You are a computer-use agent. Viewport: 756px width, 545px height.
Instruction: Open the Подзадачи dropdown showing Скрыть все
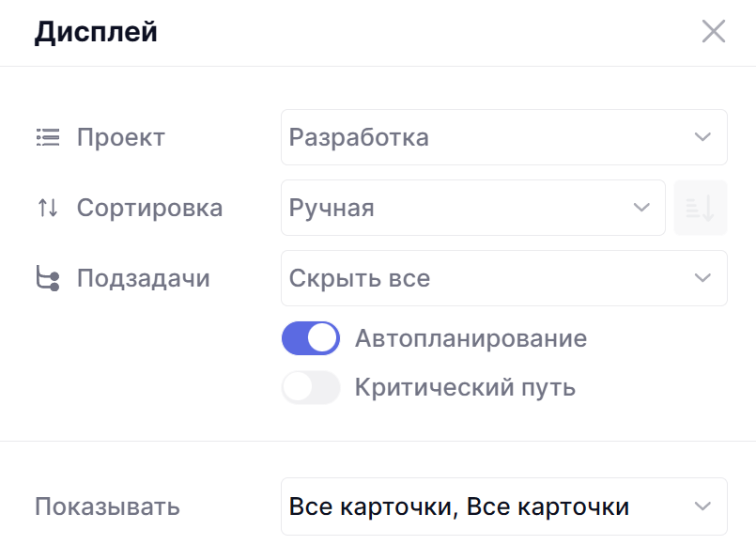click(488, 278)
